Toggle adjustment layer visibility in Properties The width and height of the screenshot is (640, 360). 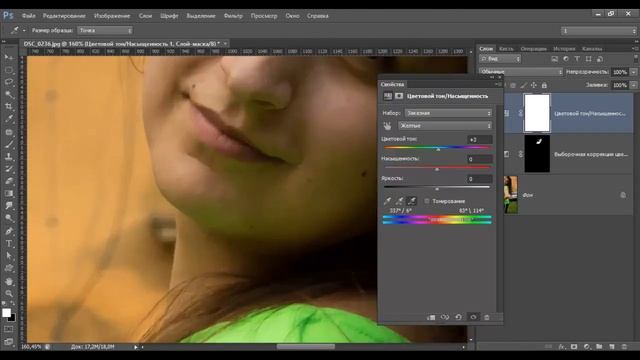[x=473, y=317]
